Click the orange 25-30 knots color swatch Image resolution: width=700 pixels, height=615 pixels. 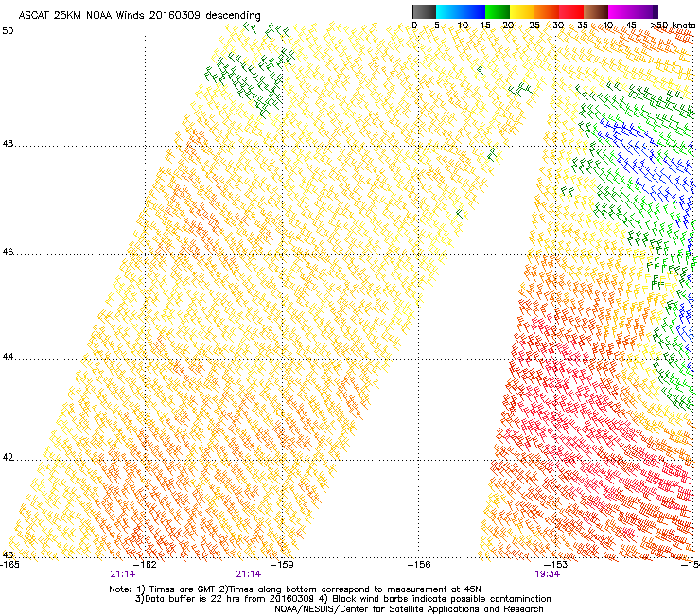click(547, 11)
